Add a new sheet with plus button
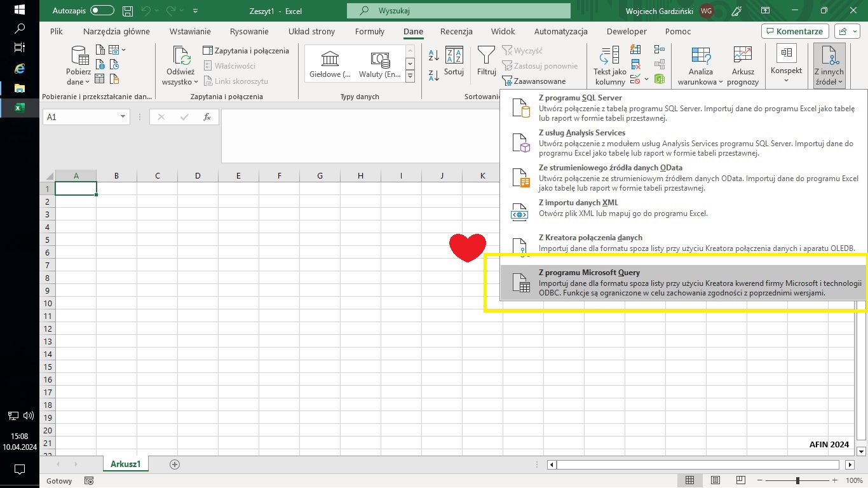The image size is (868, 488). click(x=175, y=464)
